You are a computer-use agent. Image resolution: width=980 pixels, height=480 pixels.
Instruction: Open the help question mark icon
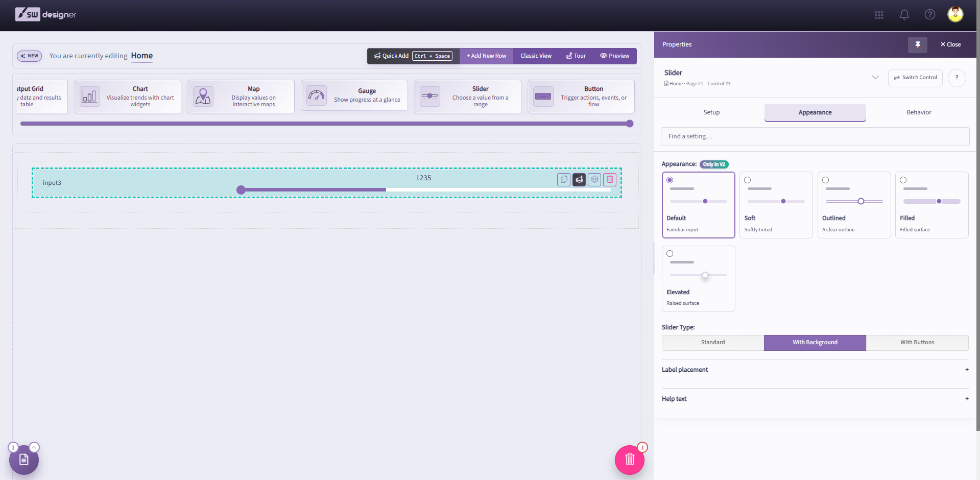point(930,15)
